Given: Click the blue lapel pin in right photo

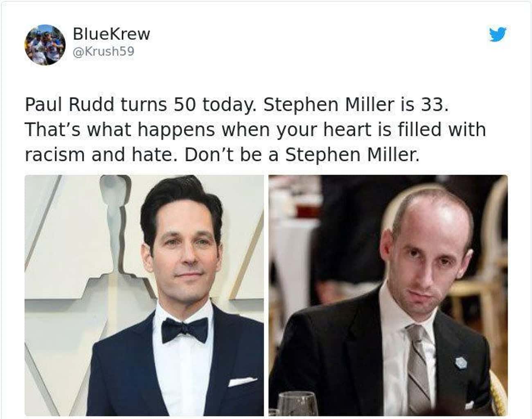Looking at the screenshot, I should tap(461, 362).
